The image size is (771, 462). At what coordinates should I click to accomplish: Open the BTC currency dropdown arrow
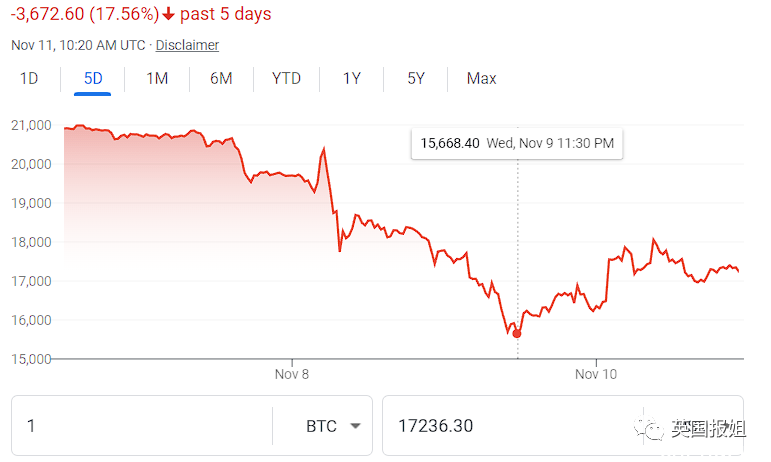pos(355,426)
